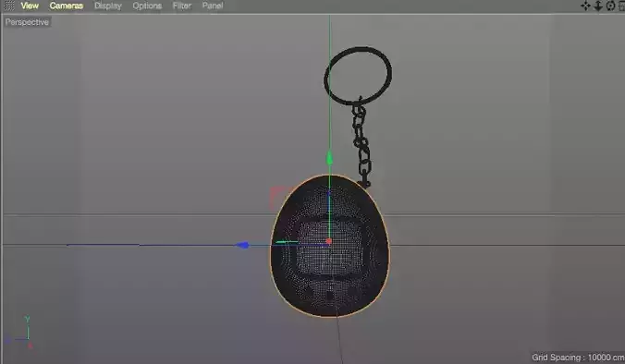Click the move camera navigation icon
Screen dimensions: 625x364
[x=585, y=6]
